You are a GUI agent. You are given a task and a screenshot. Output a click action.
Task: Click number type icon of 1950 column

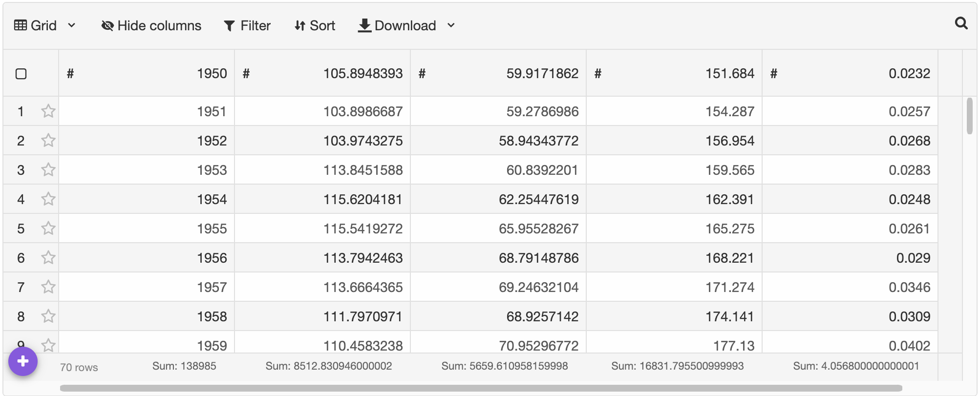tap(70, 74)
